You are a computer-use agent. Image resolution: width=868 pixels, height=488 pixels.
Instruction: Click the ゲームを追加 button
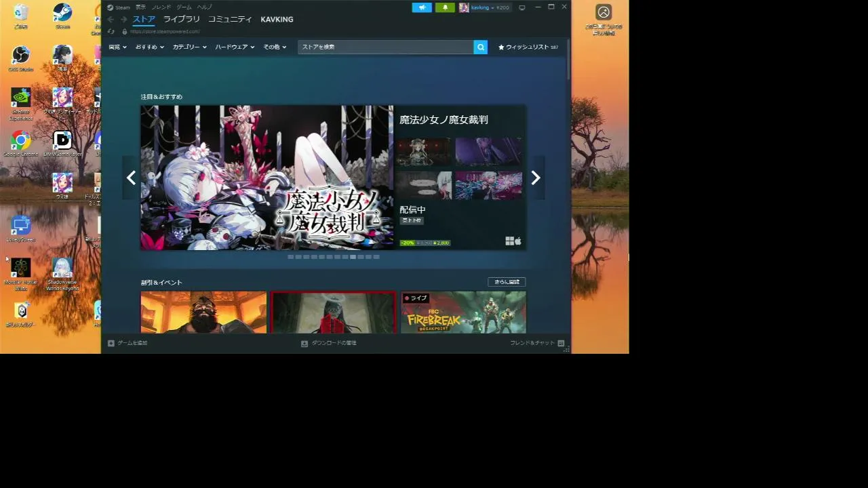[127, 343]
